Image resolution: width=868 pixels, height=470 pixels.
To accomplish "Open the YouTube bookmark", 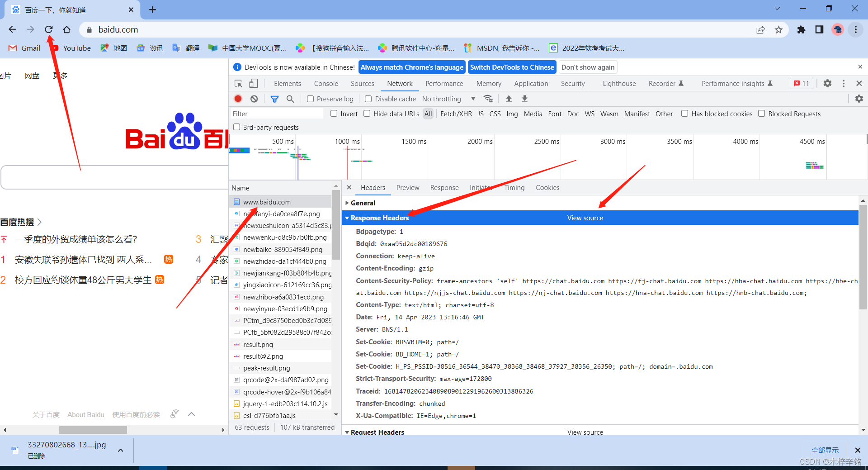I will (71, 48).
